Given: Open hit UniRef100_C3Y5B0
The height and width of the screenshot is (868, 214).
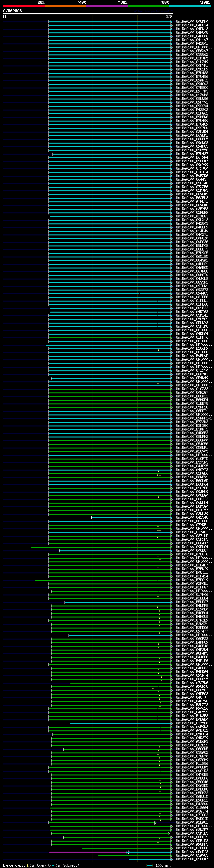Looking at the screenshot, I should [x=192, y=723].
